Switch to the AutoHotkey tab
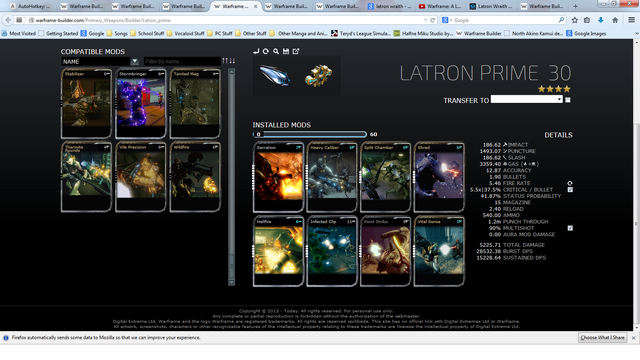 click(x=30, y=6)
